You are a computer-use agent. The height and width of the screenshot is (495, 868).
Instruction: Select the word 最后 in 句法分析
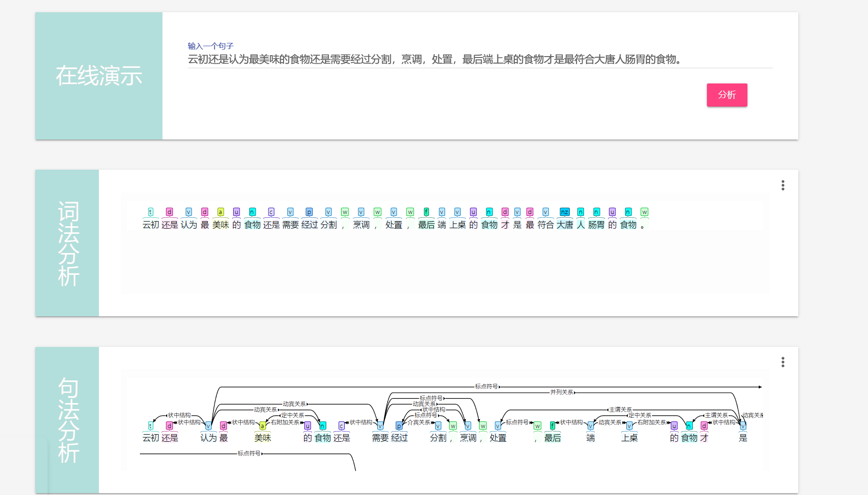[552, 438]
